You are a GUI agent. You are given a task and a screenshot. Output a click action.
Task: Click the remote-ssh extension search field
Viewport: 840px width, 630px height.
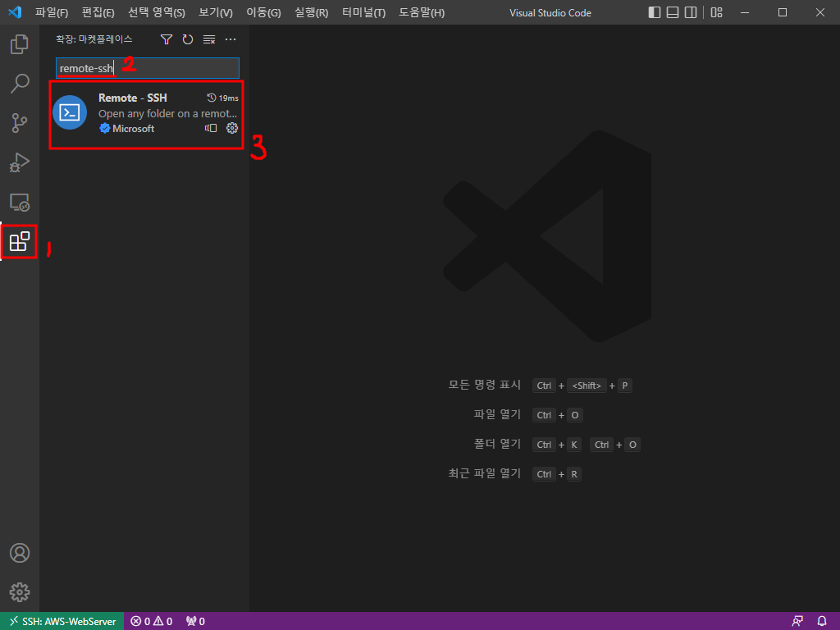148,68
